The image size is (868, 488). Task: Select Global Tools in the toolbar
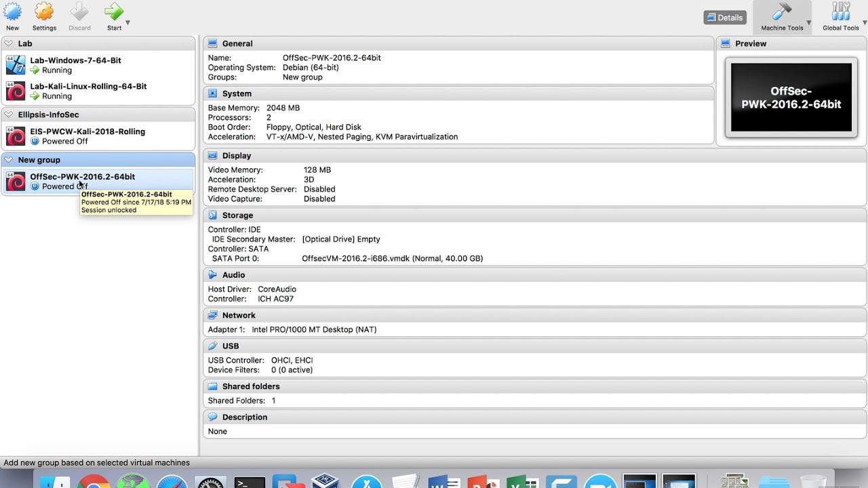point(841,17)
